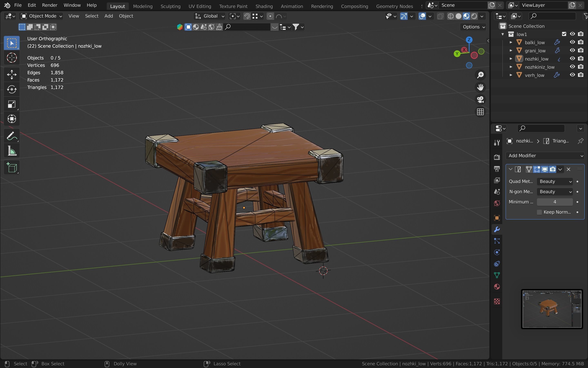Image resolution: width=588 pixels, height=368 pixels.
Task: Hide verh_low in viewport via eye icon
Action: point(572,75)
